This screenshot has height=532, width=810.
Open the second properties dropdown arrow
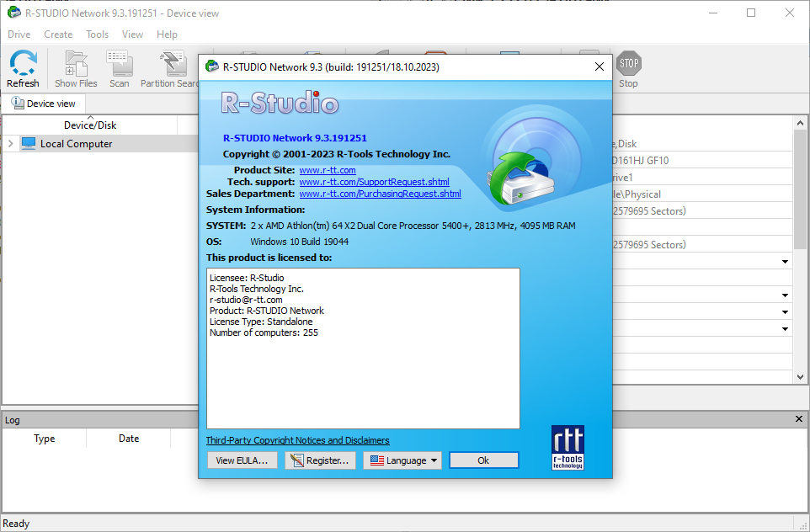pyautogui.click(x=786, y=295)
